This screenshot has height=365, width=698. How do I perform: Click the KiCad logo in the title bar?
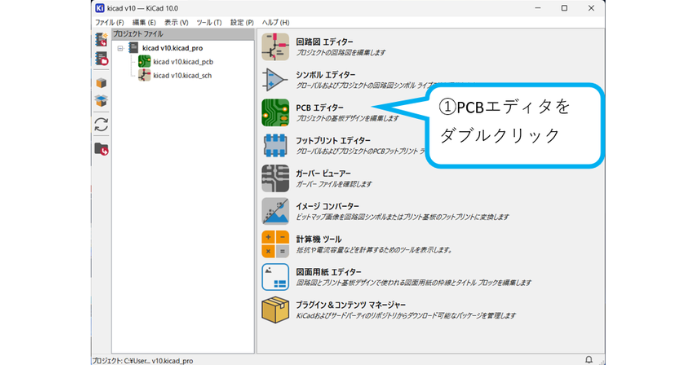pos(100,8)
